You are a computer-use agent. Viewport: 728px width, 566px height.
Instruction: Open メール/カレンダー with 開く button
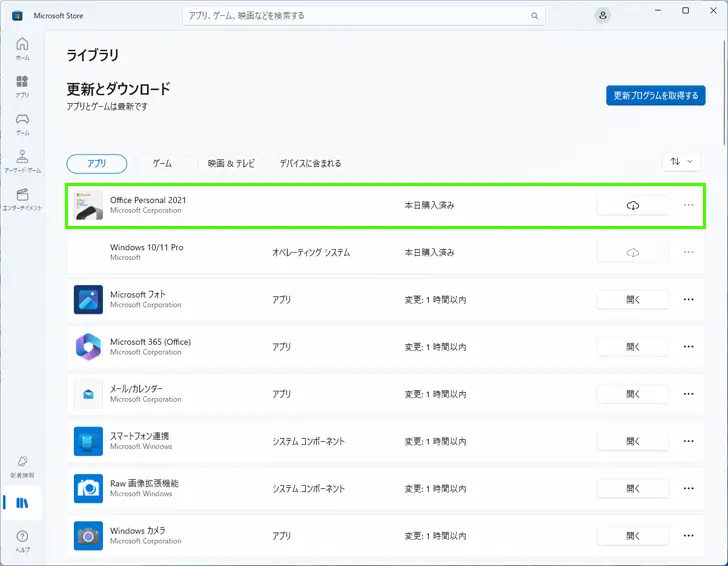click(632, 394)
